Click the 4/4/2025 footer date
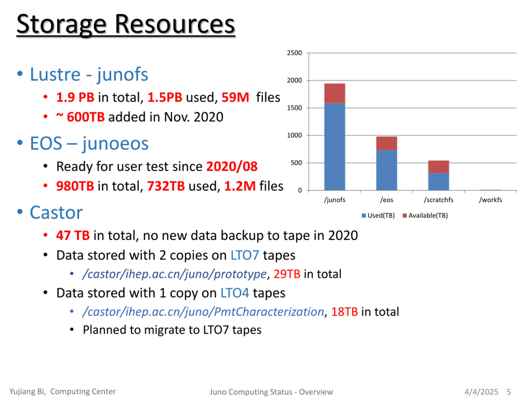 481,392
